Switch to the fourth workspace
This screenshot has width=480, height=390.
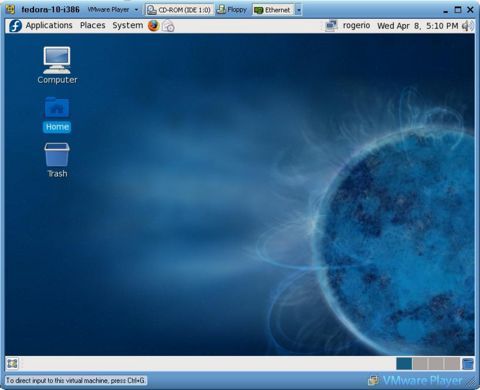point(452,364)
